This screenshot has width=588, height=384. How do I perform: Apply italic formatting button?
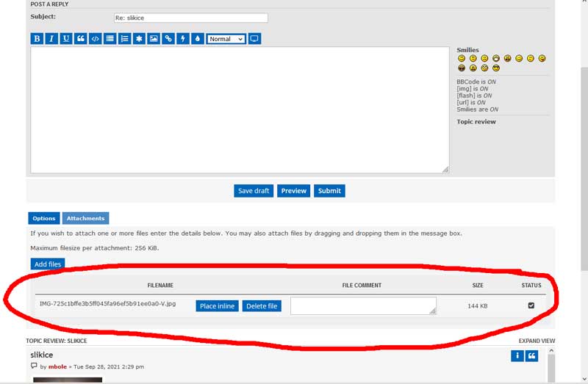(51, 39)
